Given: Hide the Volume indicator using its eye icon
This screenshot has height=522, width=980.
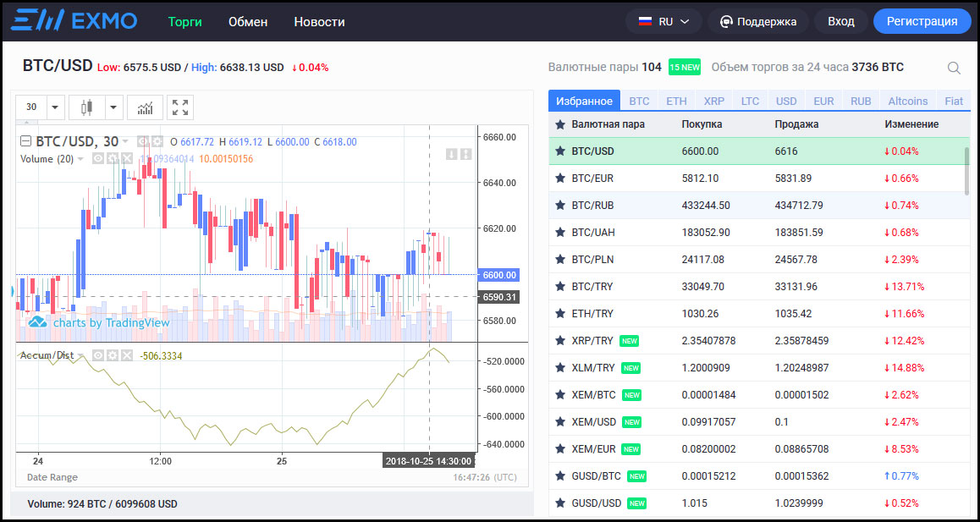Looking at the screenshot, I should pos(98,158).
